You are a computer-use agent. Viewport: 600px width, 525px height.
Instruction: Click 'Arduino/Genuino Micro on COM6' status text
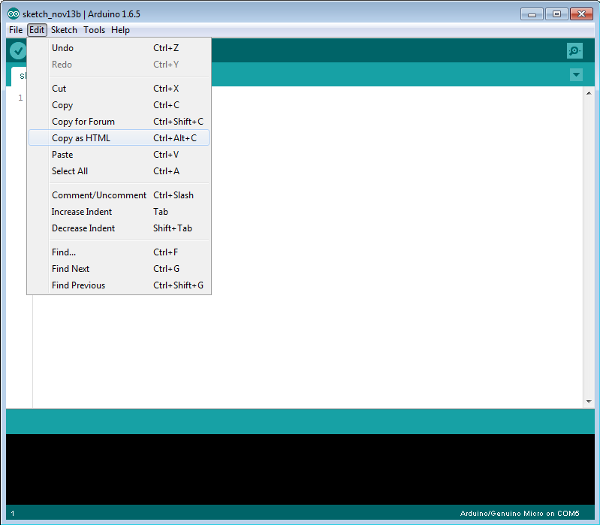(519, 513)
